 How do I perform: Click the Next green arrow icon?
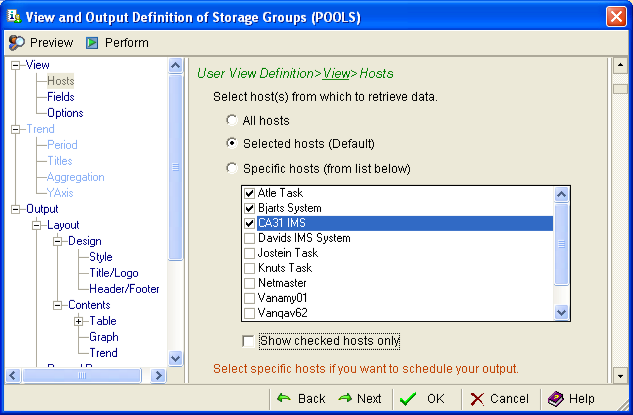(x=345, y=398)
